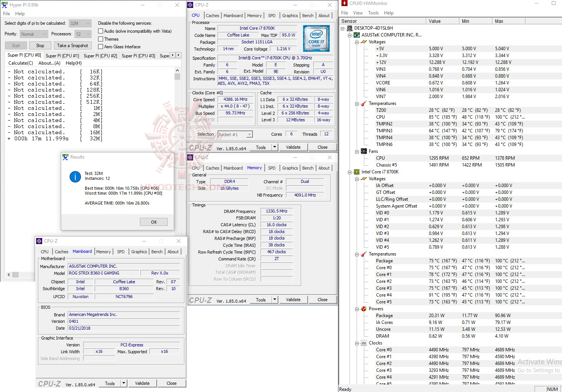Click the Value column header
The width and height of the screenshot is (562, 392).
click(442, 21)
